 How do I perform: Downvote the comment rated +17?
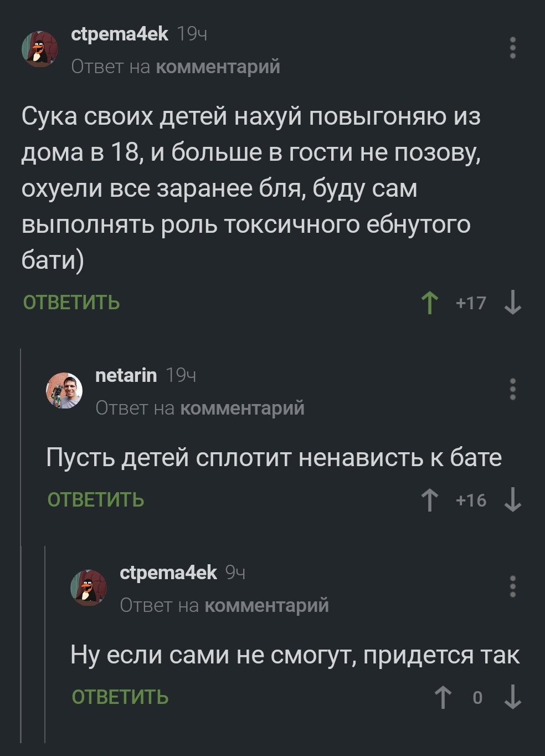[513, 303]
